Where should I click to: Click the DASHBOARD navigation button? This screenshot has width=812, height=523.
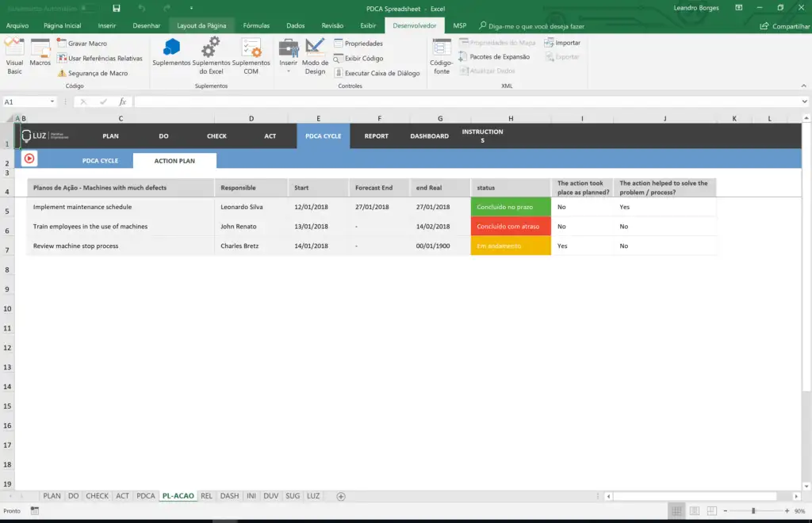tap(429, 136)
